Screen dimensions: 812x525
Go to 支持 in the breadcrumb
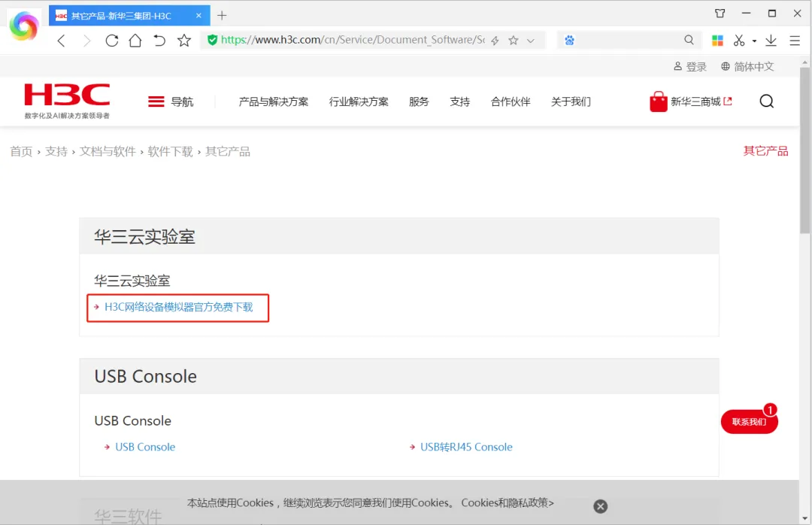(x=56, y=151)
